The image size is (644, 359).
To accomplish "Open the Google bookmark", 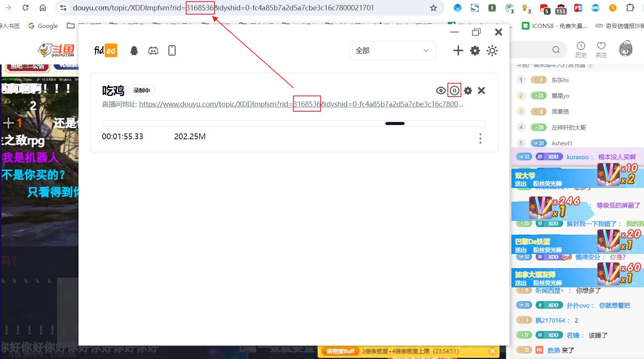I will pos(43,26).
